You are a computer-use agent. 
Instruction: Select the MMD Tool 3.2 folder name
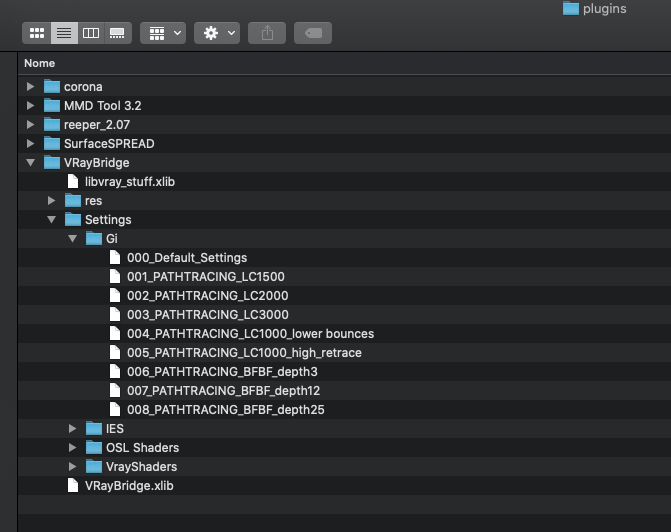pos(103,106)
